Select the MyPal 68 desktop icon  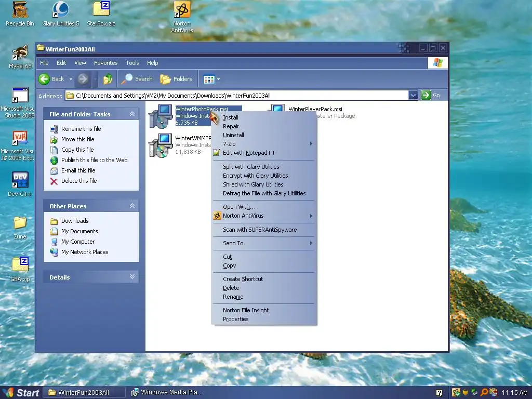20,57
